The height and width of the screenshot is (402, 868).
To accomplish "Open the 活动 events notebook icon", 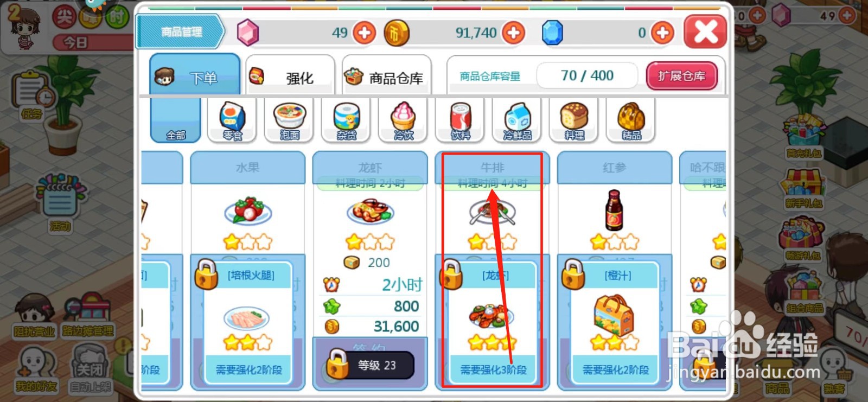I will [60, 202].
